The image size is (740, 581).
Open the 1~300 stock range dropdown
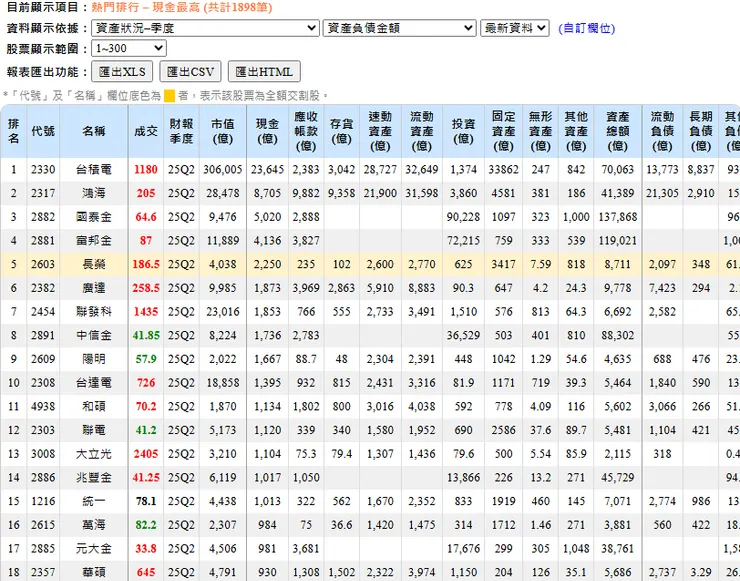click(129, 48)
